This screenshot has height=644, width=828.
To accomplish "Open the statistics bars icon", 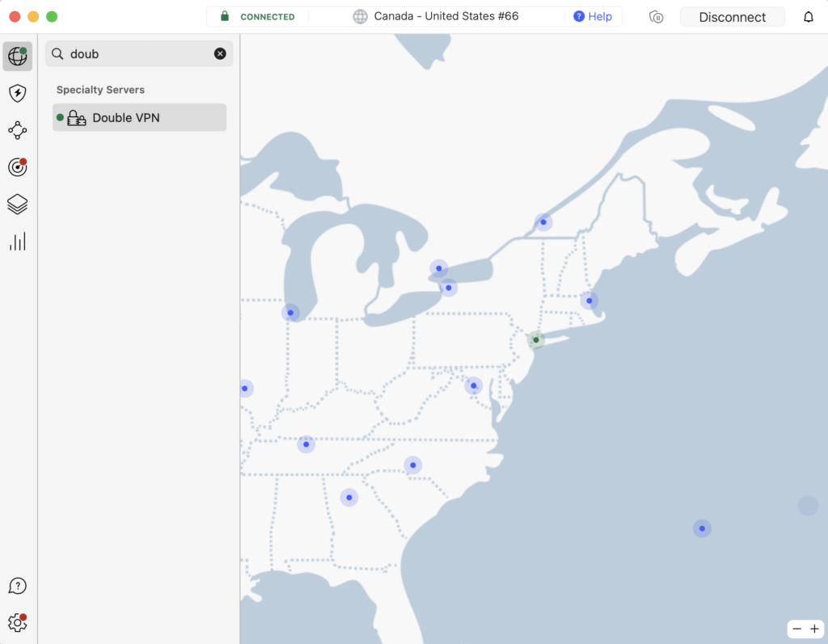I will click(x=18, y=242).
